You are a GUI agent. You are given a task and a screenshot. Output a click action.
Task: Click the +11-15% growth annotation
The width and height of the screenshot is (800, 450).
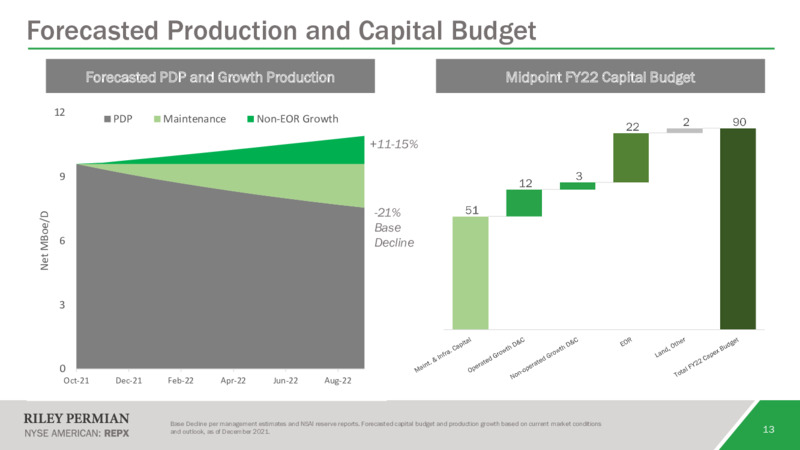[393, 144]
